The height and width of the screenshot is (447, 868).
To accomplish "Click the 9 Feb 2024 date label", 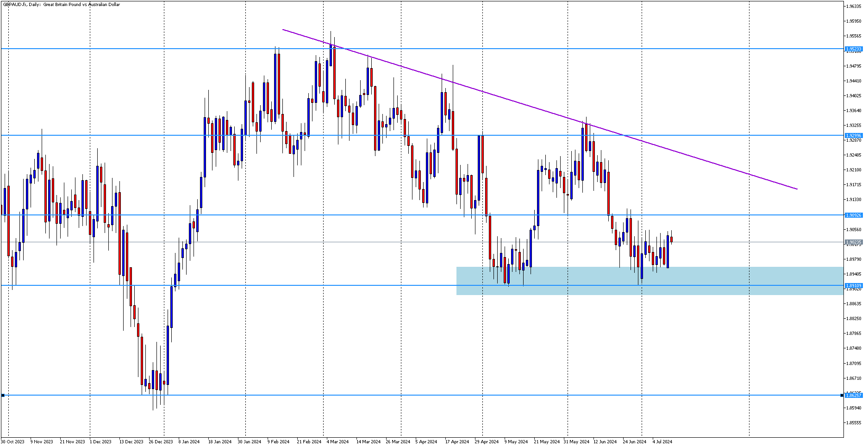I will coord(278,442).
